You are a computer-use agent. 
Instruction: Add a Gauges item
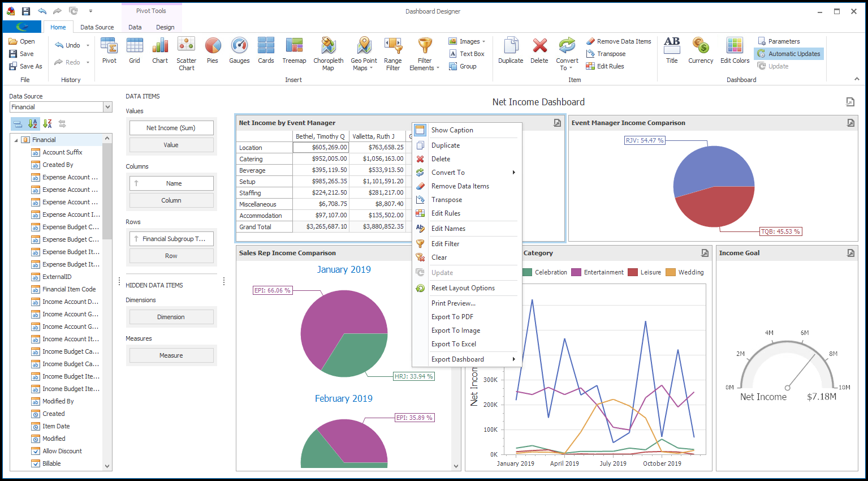point(239,51)
